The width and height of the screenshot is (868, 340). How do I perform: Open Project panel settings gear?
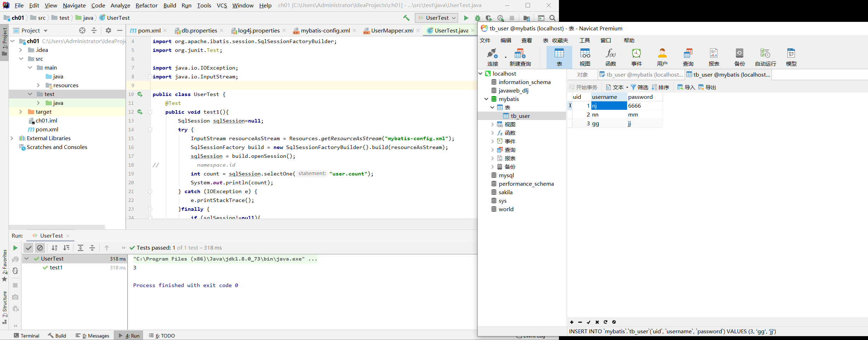point(108,30)
